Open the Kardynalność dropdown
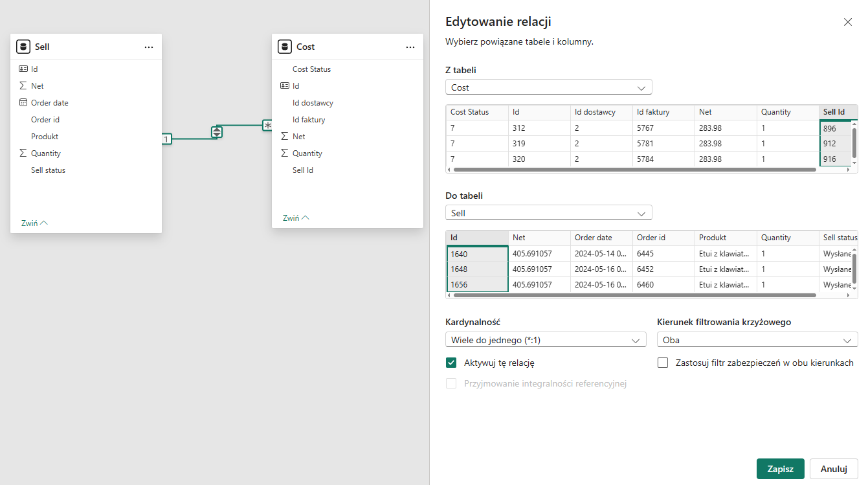 (546, 340)
